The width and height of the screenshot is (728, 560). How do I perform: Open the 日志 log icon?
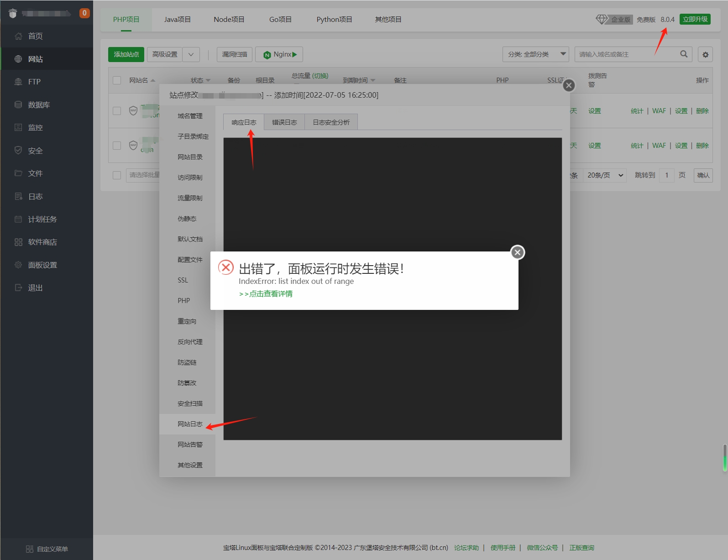point(18,196)
